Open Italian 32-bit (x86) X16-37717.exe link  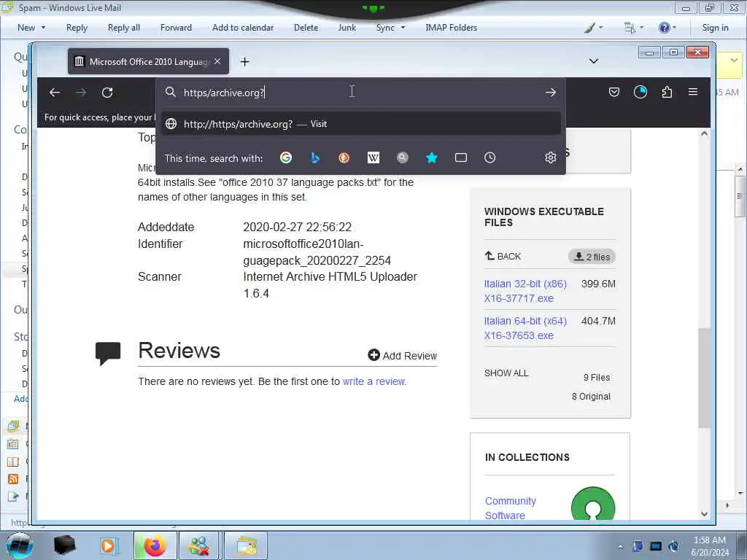pos(525,291)
